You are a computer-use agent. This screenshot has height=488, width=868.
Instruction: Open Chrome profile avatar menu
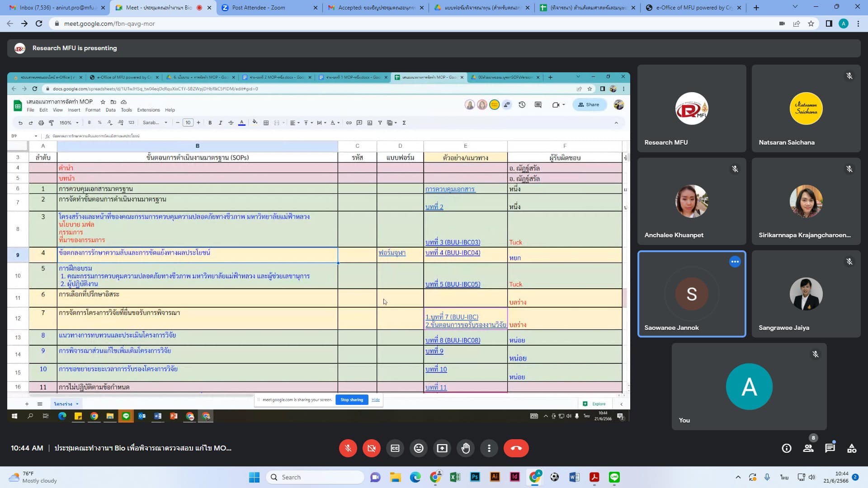pyautogui.click(x=844, y=23)
